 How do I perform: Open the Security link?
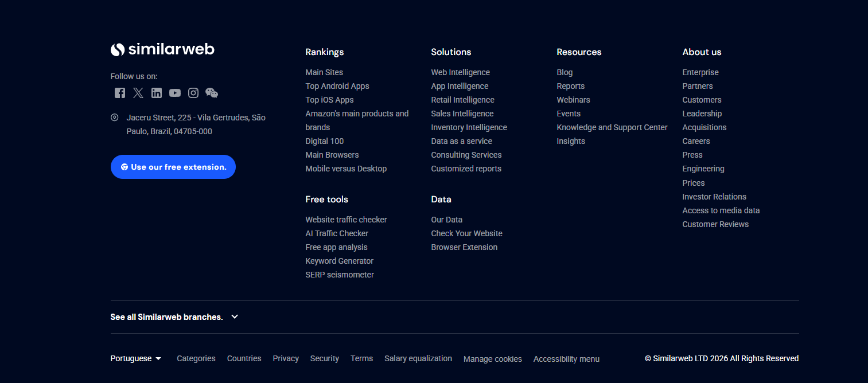click(325, 358)
